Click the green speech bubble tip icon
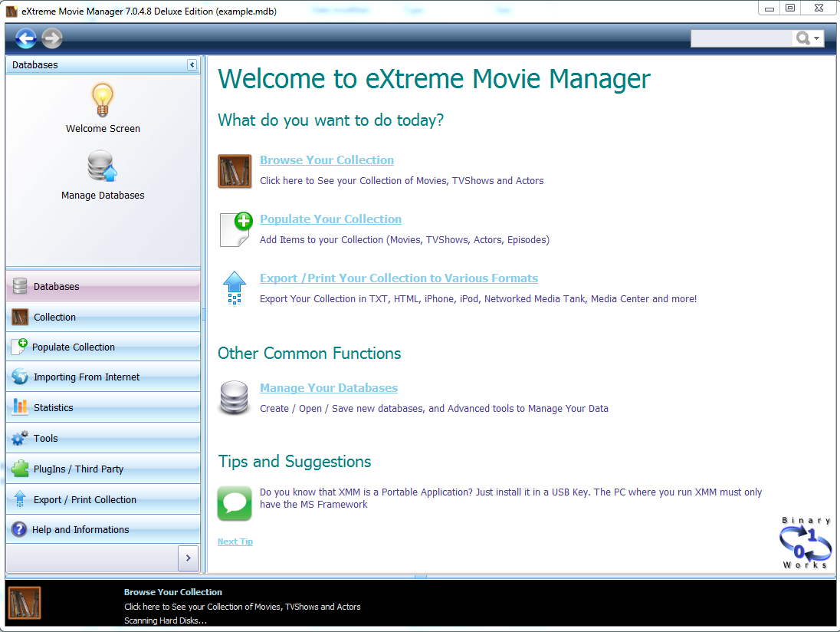The height and width of the screenshot is (632, 840). (235, 503)
